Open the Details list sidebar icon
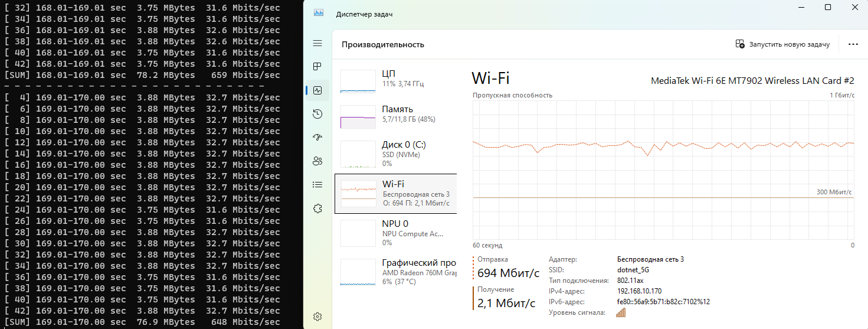 pos(317,184)
